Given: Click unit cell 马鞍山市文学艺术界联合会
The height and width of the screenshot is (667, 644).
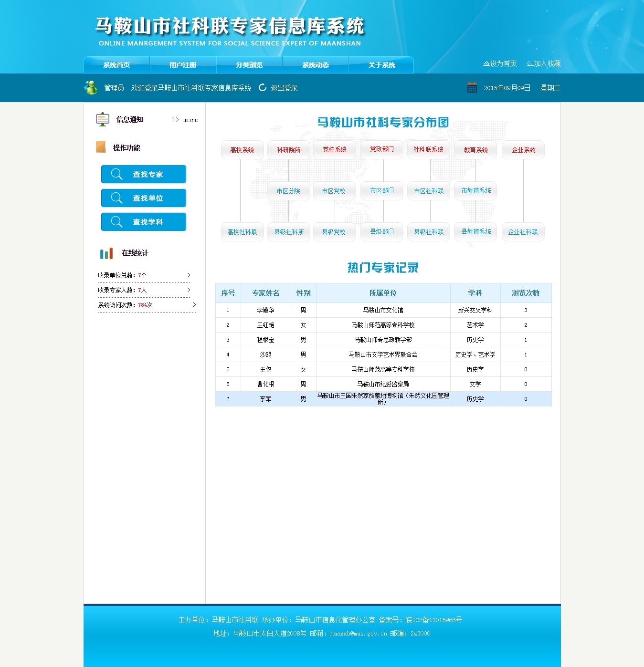Looking at the screenshot, I should point(383,354).
